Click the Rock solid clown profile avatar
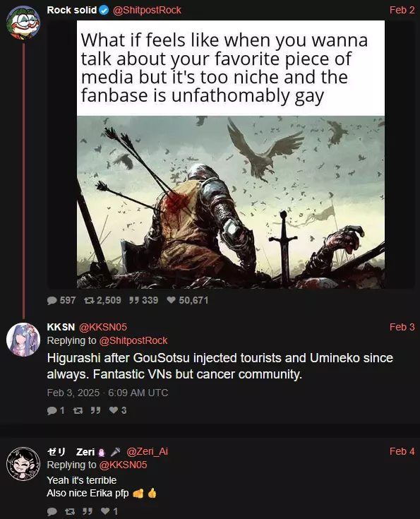 23,22
